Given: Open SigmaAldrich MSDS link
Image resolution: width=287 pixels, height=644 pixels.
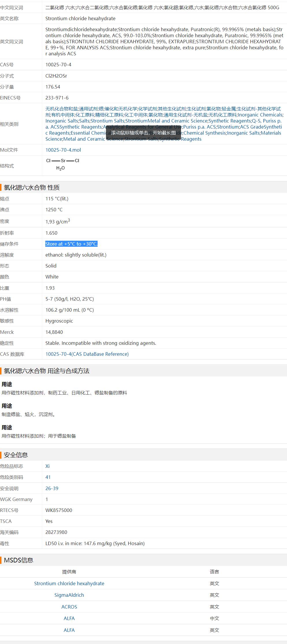Looking at the screenshot, I should (69, 595).
